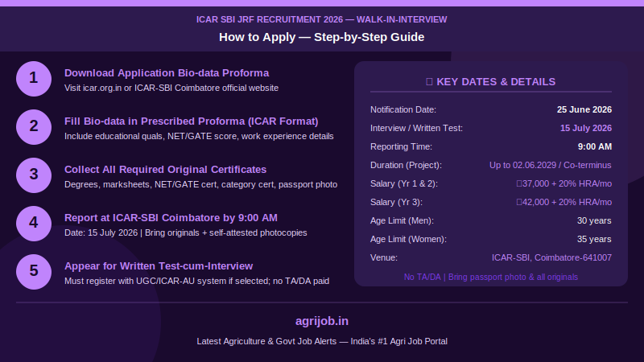Click the 'Reporting Time:' label
The width and height of the screenshot is (644, 362).
point(401,146)
